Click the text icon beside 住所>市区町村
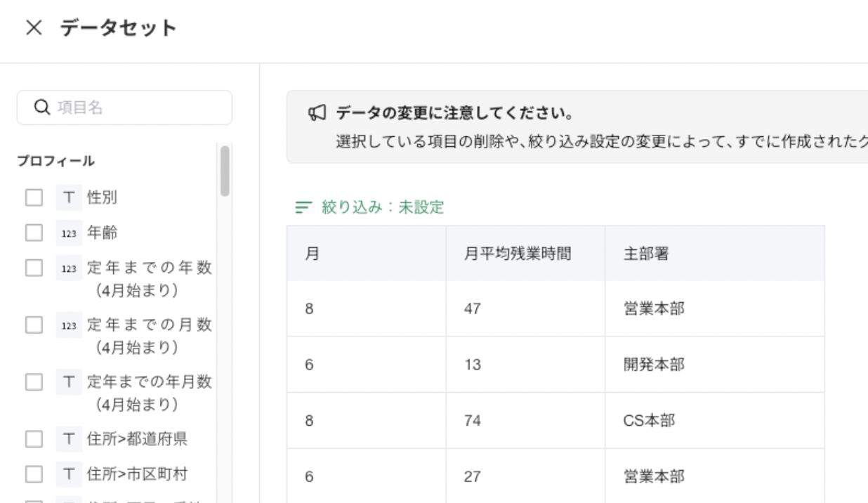The height and width of the screenshot is (503, 868). click(69, 474)
